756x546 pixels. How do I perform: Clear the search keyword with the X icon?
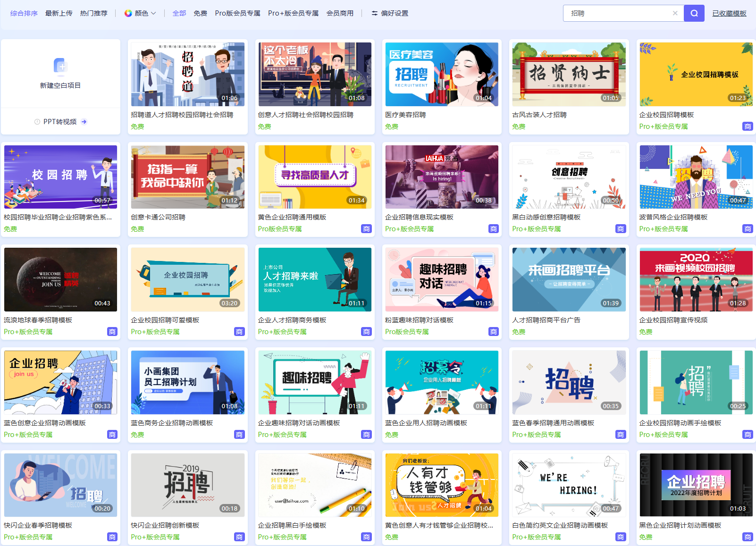point(675,13)
